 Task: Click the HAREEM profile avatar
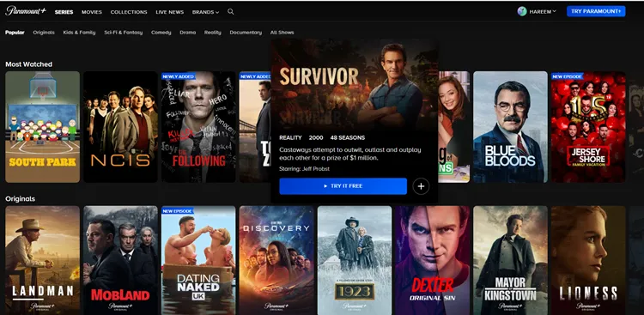tap(522, 11)
